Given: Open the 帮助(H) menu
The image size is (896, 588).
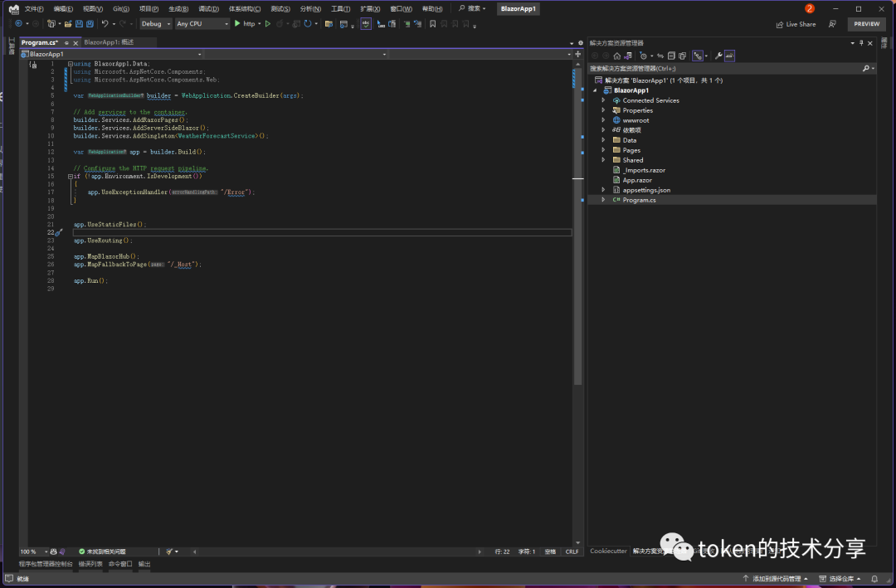Looking at the screenshot, I should click(x=432, y=8).
